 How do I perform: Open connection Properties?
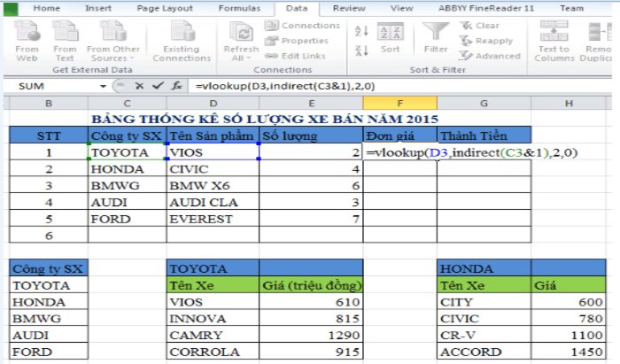pos(297,41)
